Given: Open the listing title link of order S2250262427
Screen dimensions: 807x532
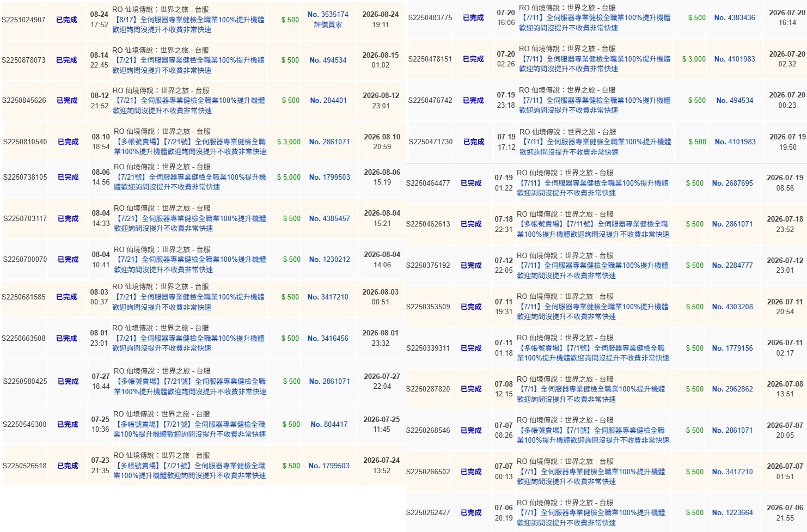Looking at the screenshot, I should (591, 518).
